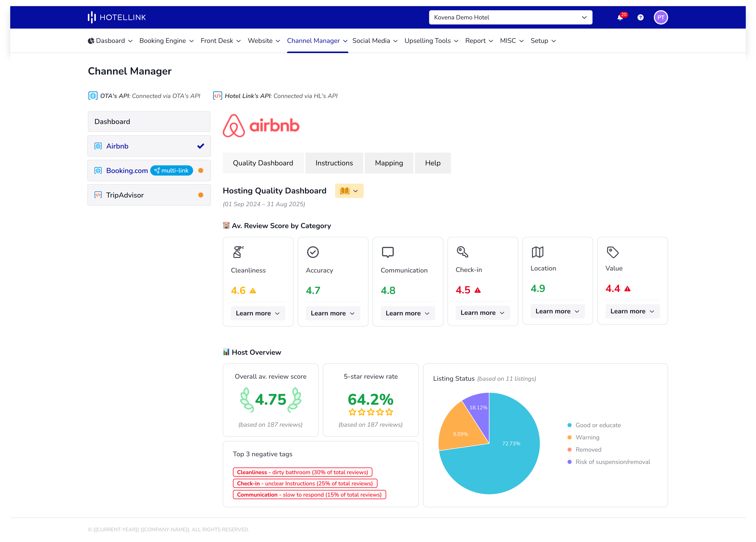Click the Hotel Link's API code icon
Viewport: 756px width, 542px height.
[217, 96]
